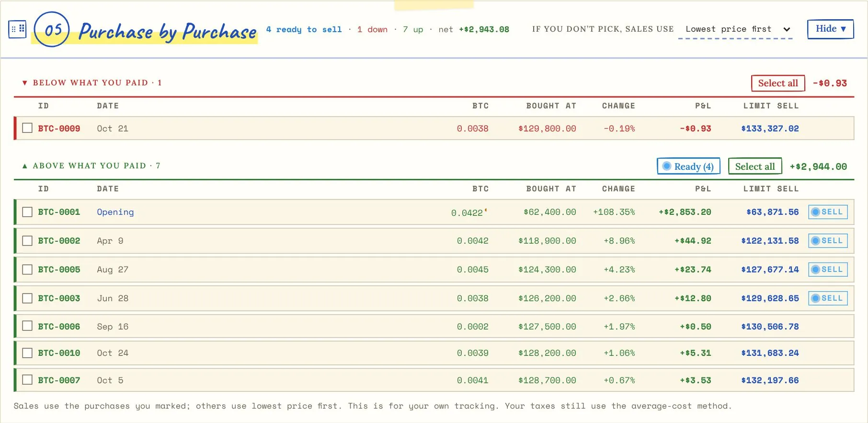Screen dimensions: 868x423
Task: Click the +108.35% change value
Action: pyautogui.click(x=614, y=212)
